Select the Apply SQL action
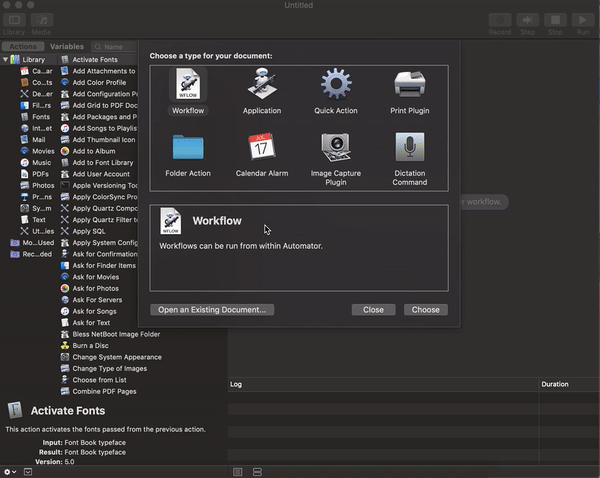The image size is (600, 478). click(x=89, y=231)
